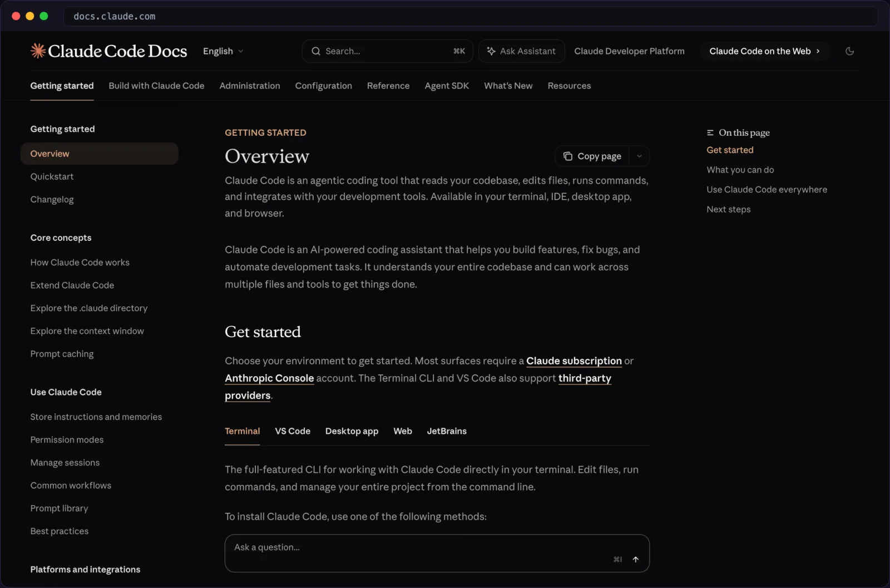Screen dimensions: 890x588
Task: Open the Resources tab
Action: [x=569, y=86]
